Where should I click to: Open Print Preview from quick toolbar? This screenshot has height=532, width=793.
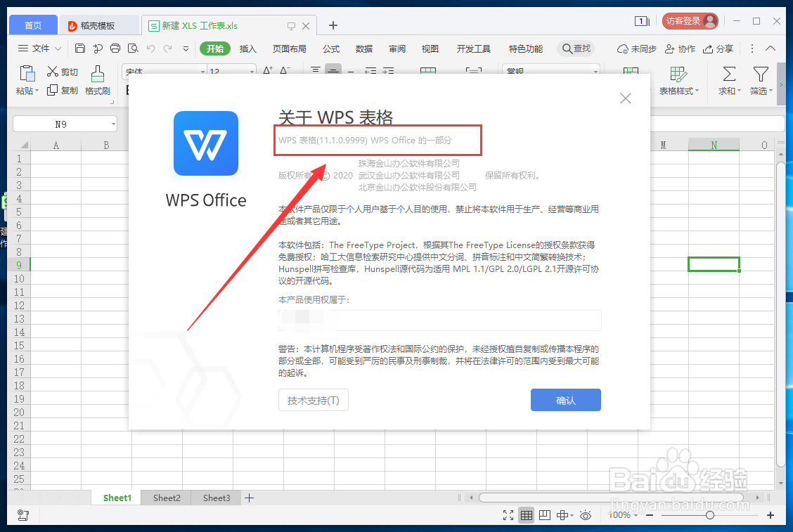pyautogui.click(x=133, y=48)
